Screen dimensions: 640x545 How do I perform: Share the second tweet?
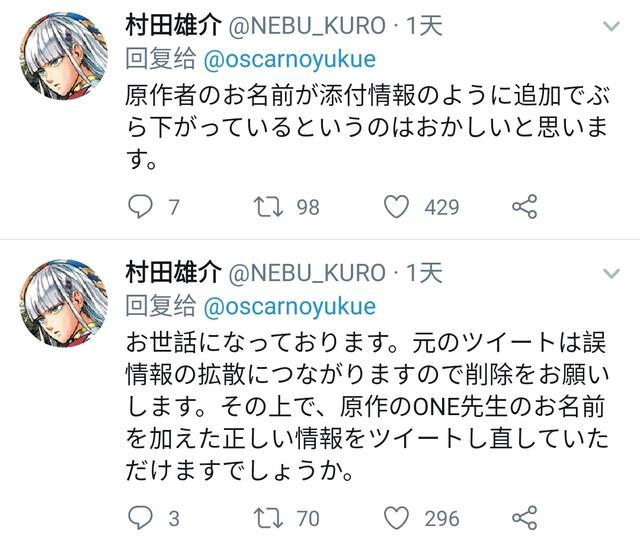pyautogui.click(x=525, y=518)
